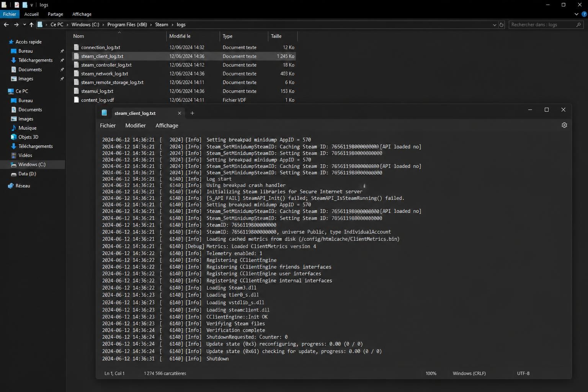Click Windows (C:) in address breadcrumb
The image size is (588, 392).
click(85, 24)
